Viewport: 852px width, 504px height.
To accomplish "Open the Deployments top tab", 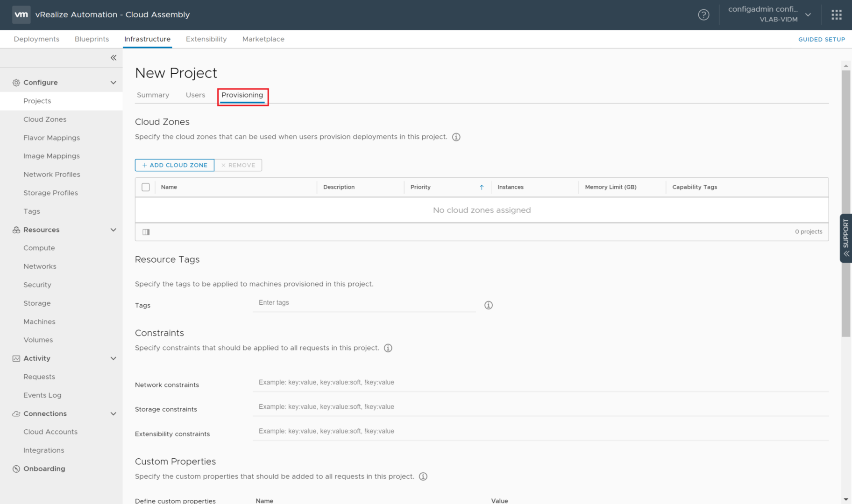I will [36, 39].
